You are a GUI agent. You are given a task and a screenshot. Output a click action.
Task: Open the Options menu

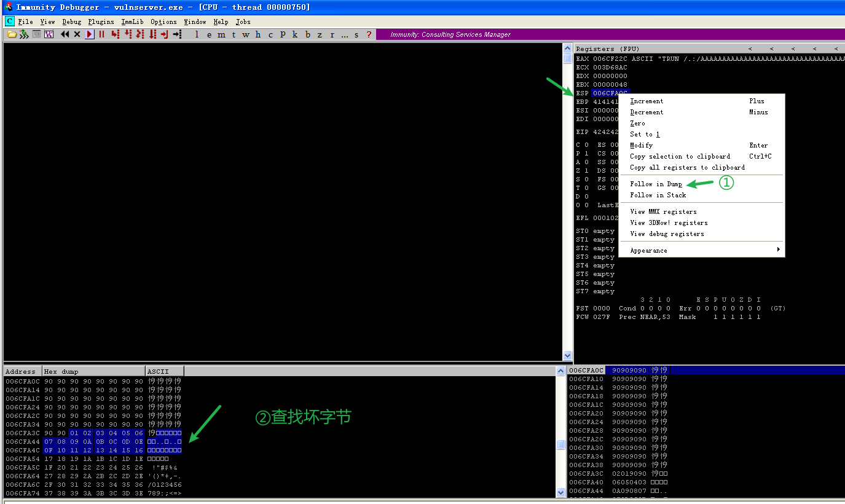click(163, 22)
